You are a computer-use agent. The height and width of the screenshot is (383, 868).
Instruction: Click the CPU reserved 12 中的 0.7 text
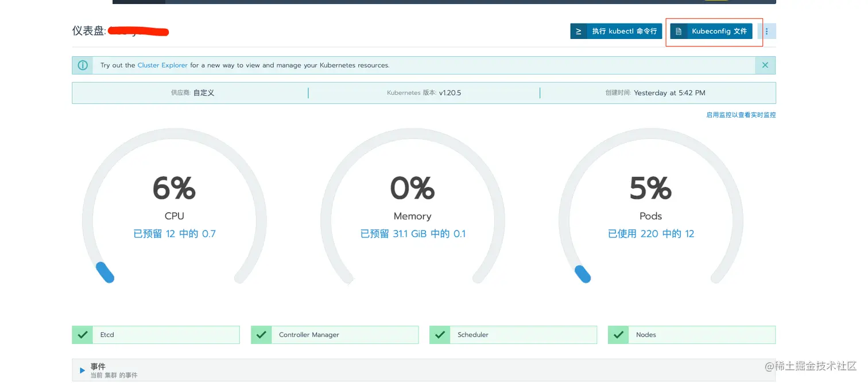point(175,234)
